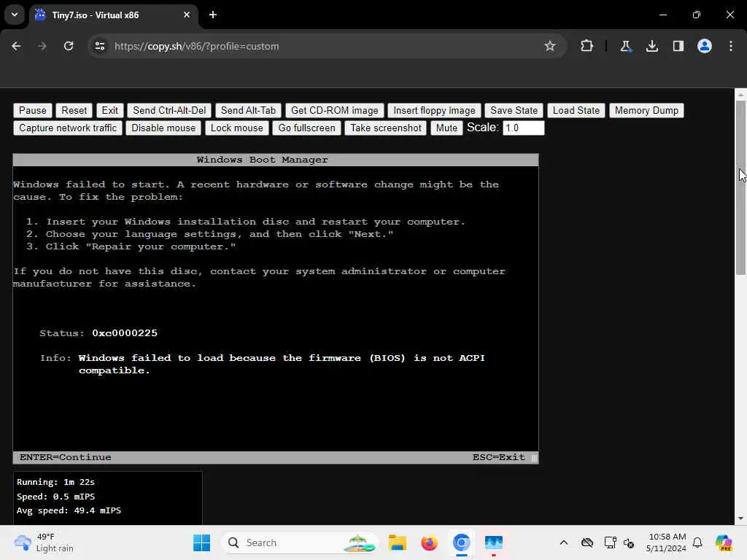Toggle the browser side panel icon
The image size is (747, 560).
pyautogui.click(x=678, y=46)
